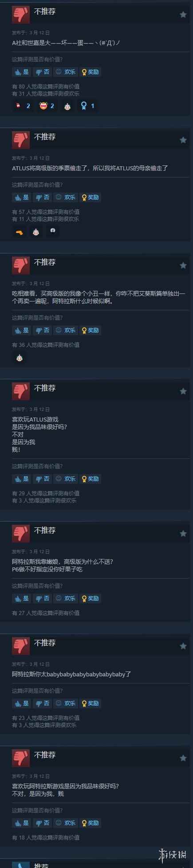
Task: Click the star icon on the first review
Action: (x=183, y=15)
